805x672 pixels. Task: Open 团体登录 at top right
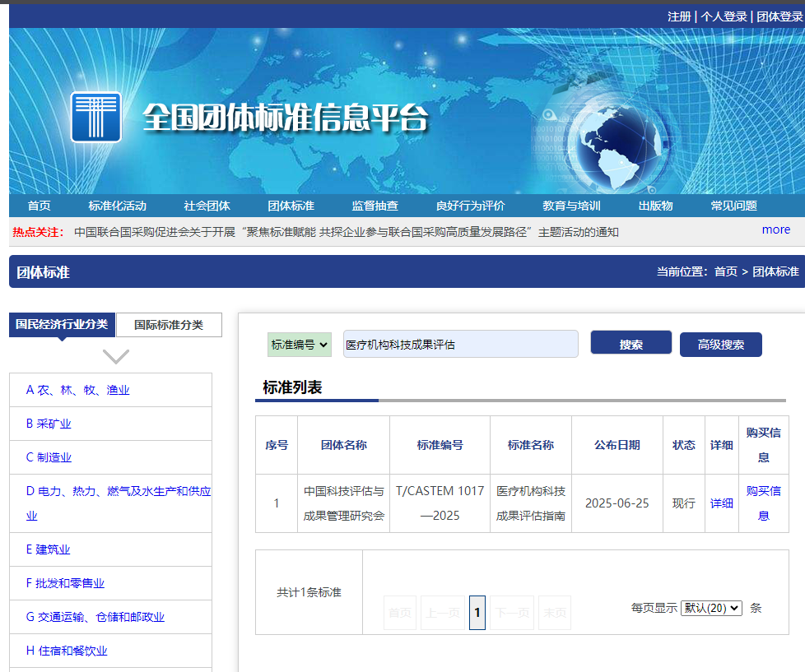click(x=775, y=16)
